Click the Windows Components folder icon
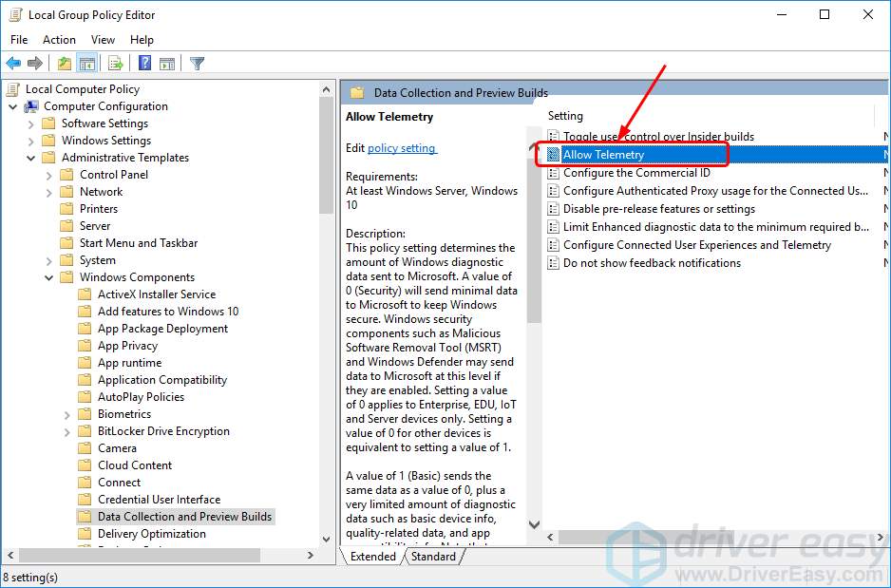Screen dimensions: 891x588 (66, 276)
